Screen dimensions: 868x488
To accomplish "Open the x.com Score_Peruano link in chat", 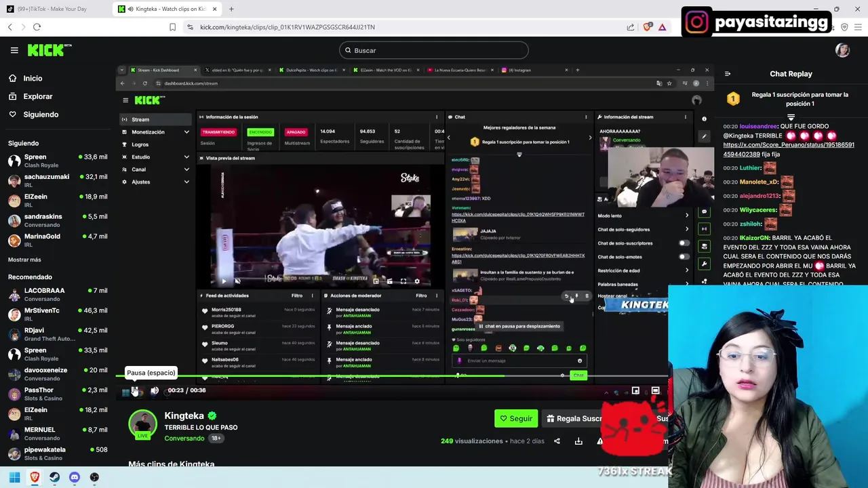I will pyautogui.click(x=789, y=149).
